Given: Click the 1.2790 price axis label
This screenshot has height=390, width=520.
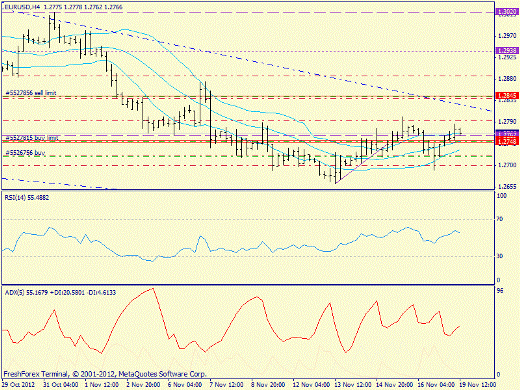Looking at the screenshot, I should pyautogui.click(x=507, y=122).
